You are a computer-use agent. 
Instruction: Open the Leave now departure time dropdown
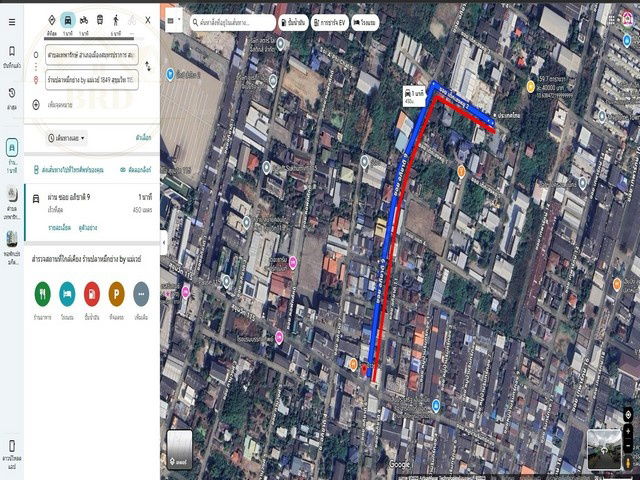67,138
